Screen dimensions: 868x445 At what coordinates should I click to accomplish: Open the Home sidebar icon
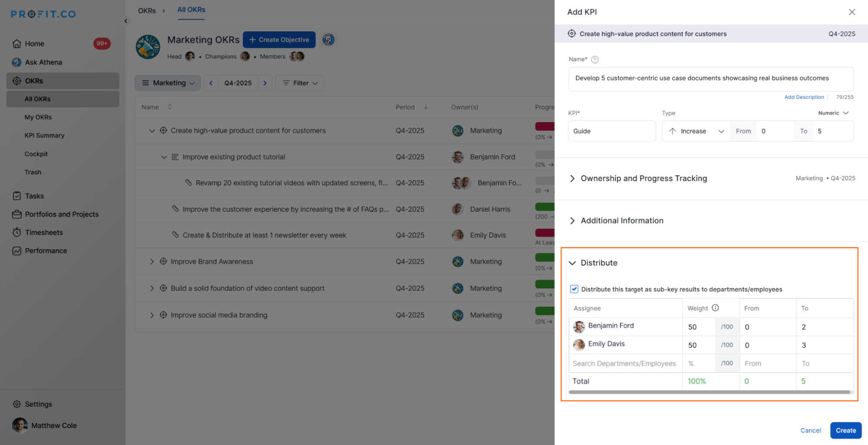17,43
